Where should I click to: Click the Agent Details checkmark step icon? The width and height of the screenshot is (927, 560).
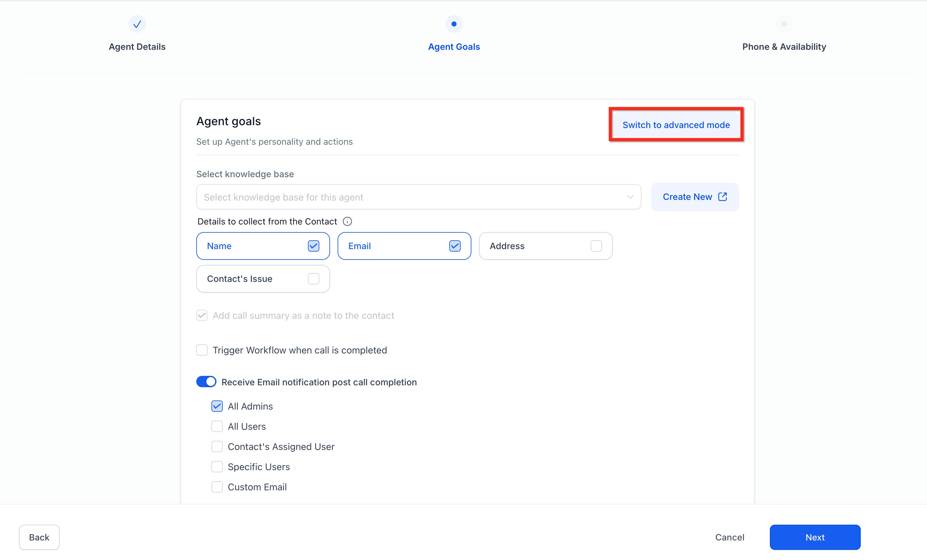point(137,24)
